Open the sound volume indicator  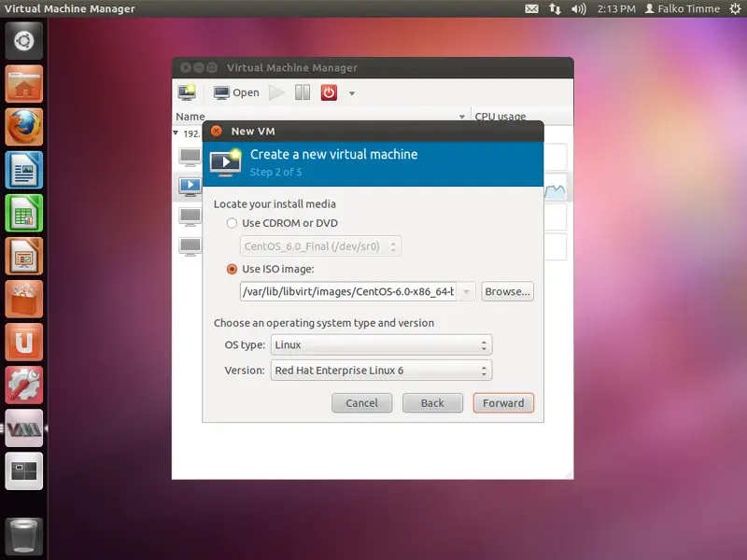(579, 8)
